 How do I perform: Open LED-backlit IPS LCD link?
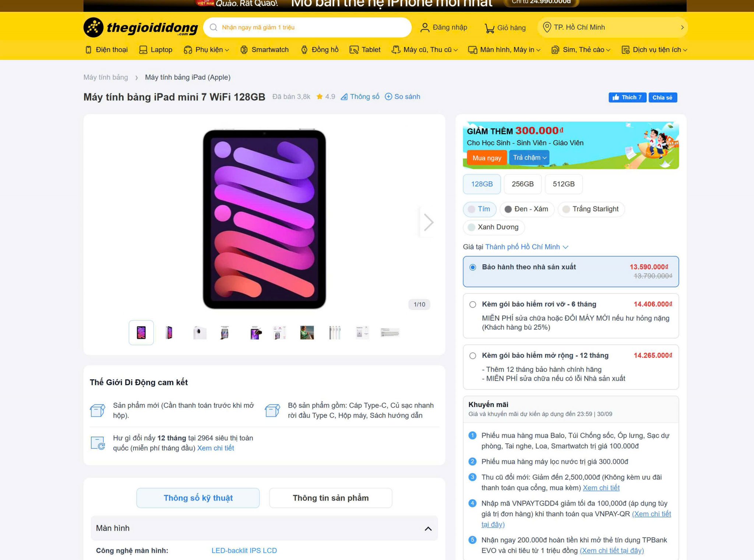[244, 551]
